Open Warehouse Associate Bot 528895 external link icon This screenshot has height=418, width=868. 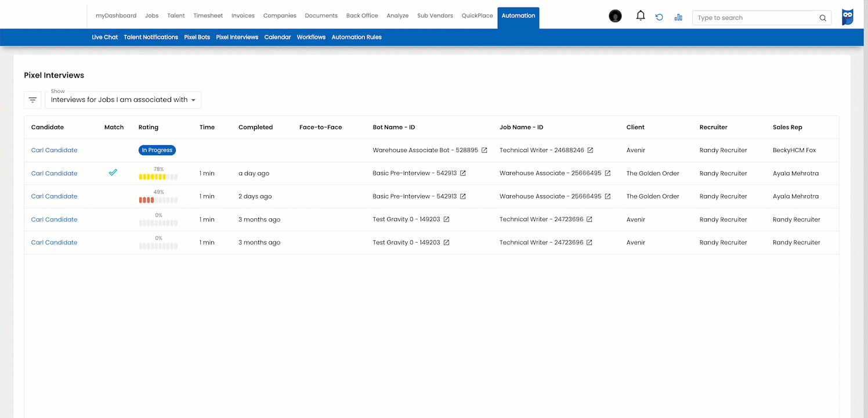pos(484,150)
